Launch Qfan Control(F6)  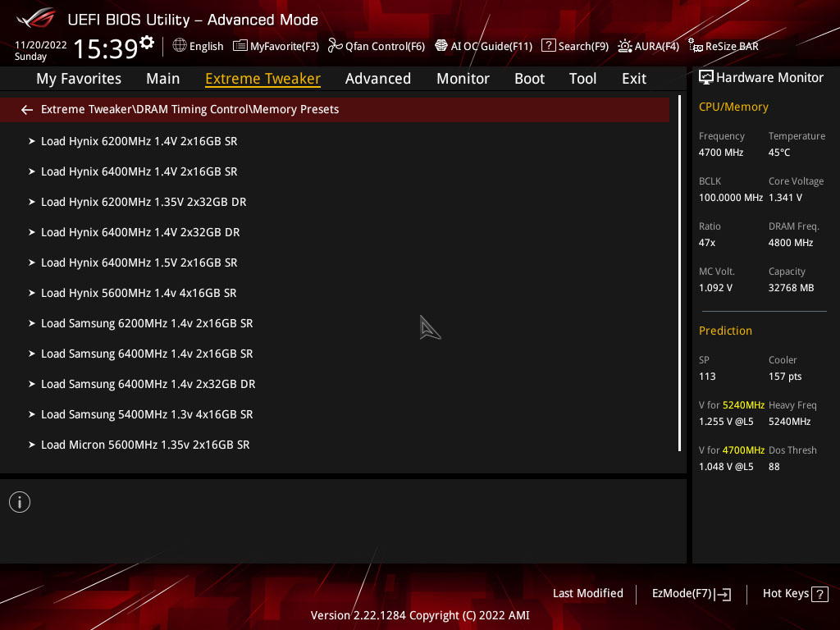[x=376, y=46]
